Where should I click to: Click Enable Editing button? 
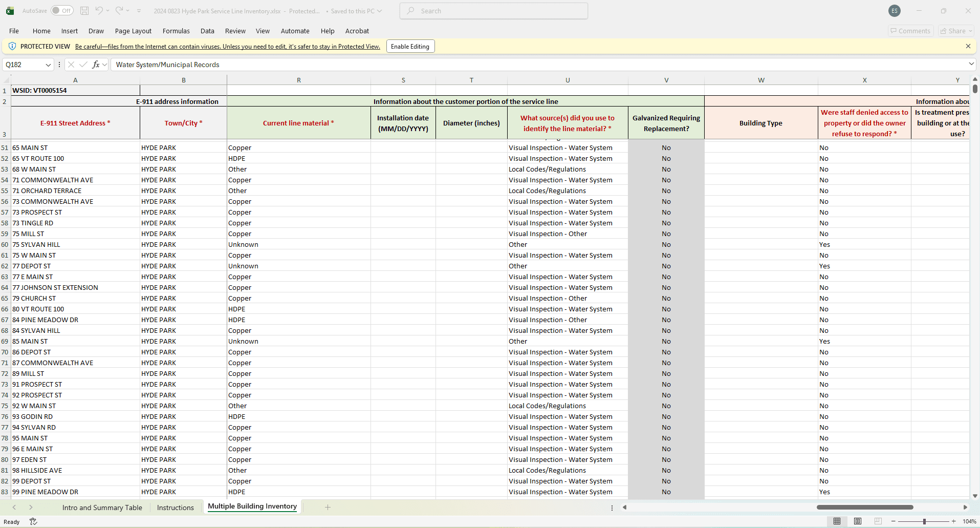[x=410, y=46]
